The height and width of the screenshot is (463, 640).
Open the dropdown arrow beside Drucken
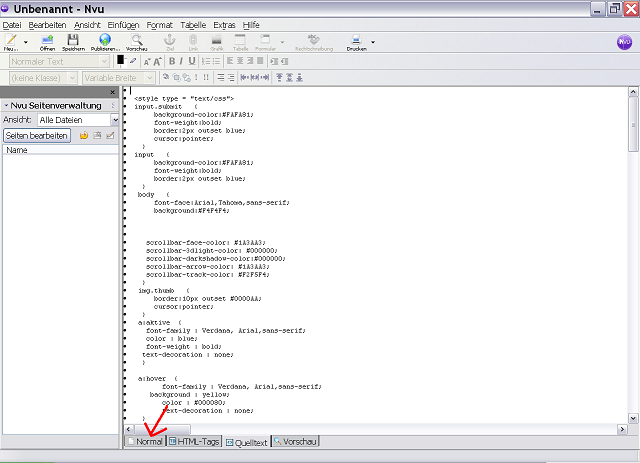373,42
